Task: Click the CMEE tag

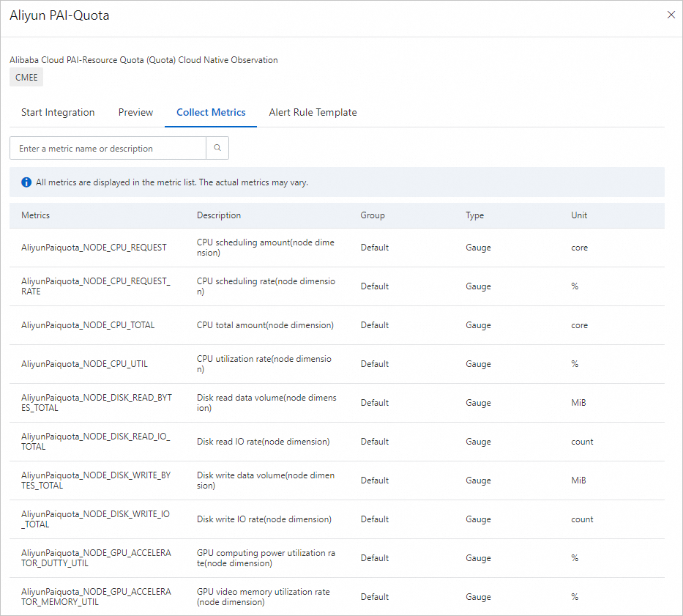Action: pyautogui.click(x=26, y=77)
